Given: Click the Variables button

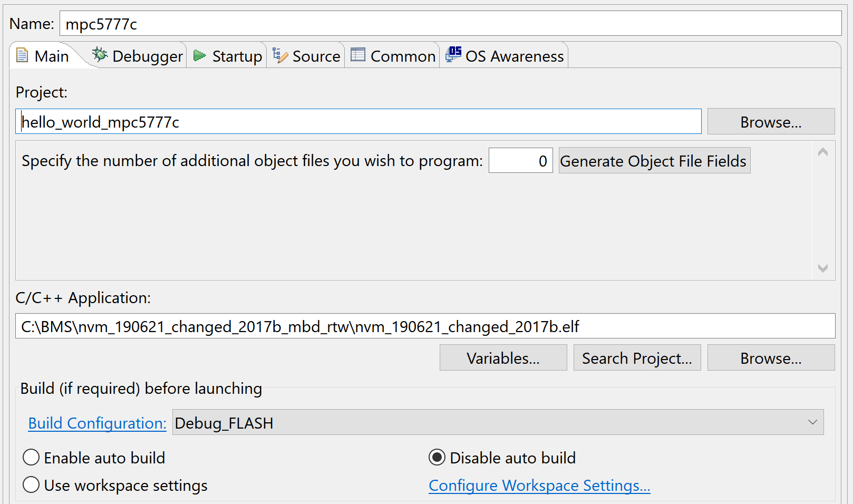Looking at the screenshot, I should [x=503, y=358].
